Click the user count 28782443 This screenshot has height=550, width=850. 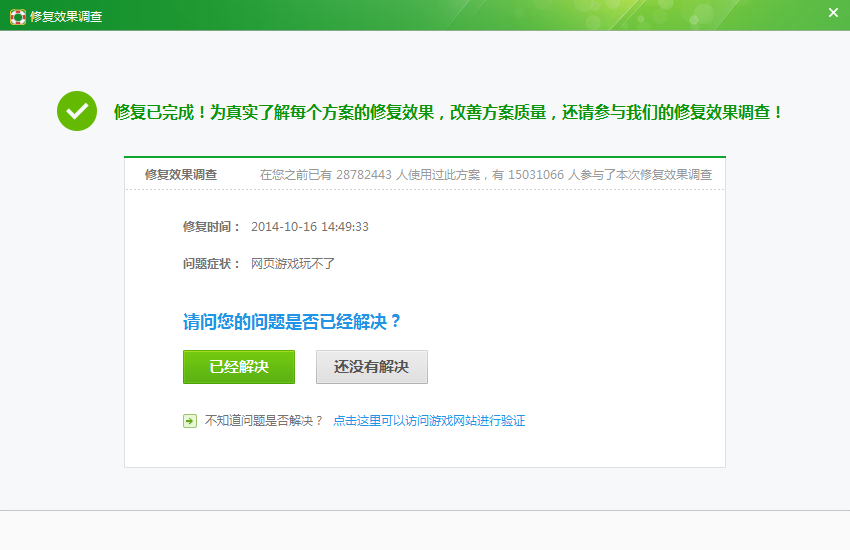pyautogui.click(x=364, y=174)
